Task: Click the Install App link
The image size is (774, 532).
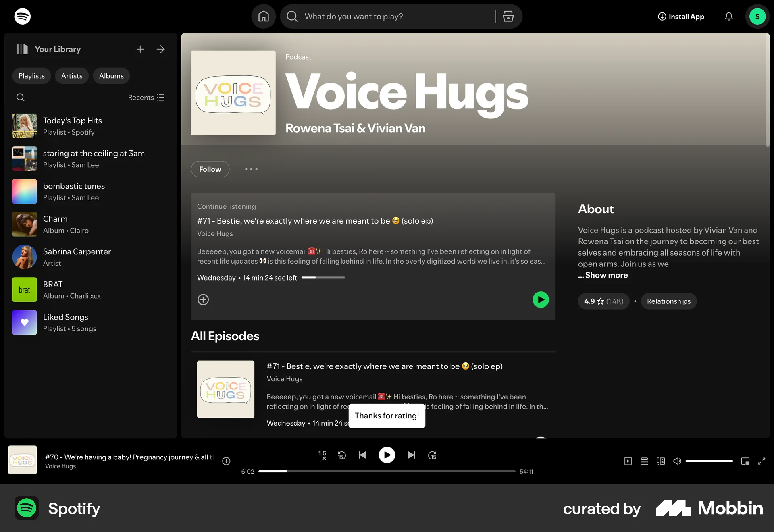Action: pos(680,16)
